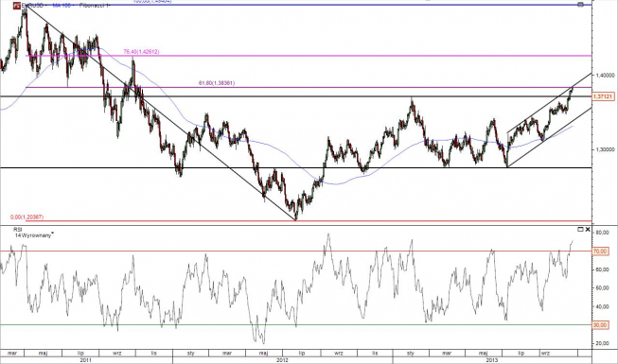Click the current price tag 1,37121
Screen dimensions: 618x364
click(603, 96)
